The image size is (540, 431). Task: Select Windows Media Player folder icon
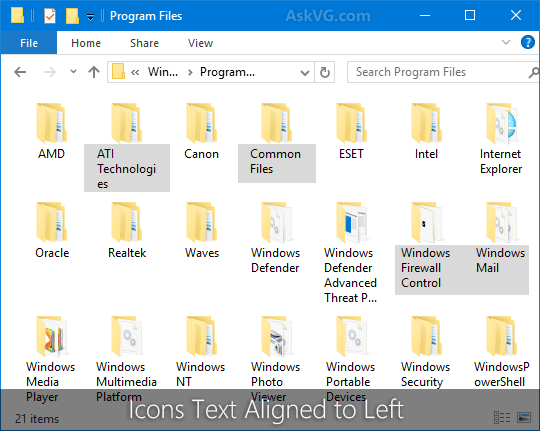52,336
